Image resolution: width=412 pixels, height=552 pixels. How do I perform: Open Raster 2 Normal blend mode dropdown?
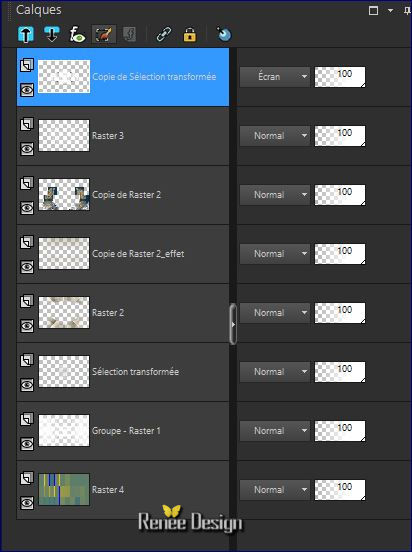275,313
